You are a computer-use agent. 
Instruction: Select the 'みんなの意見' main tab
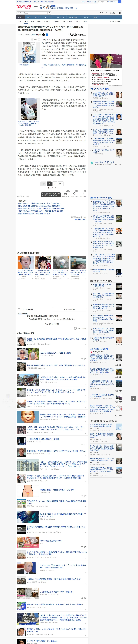[73, 17]
